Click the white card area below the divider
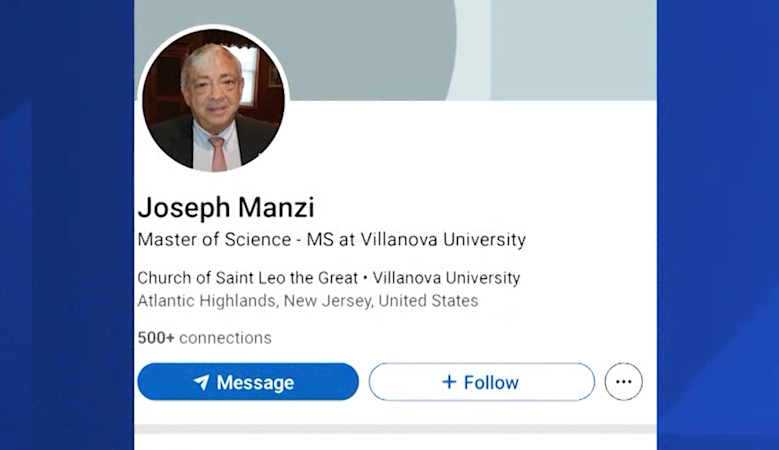This screenshot has width=779, height=450. coord(395,442)
